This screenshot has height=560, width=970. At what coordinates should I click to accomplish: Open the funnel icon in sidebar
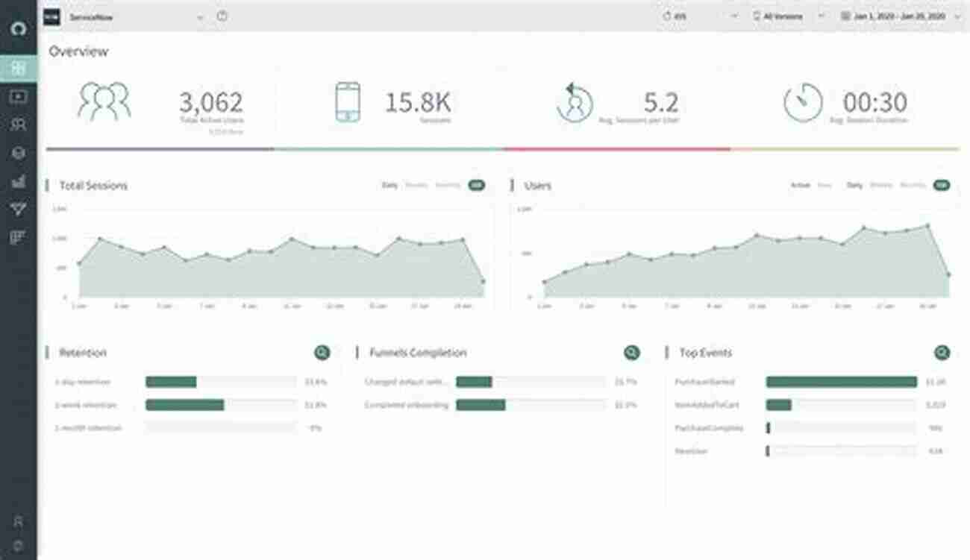(x=19, y=210)
